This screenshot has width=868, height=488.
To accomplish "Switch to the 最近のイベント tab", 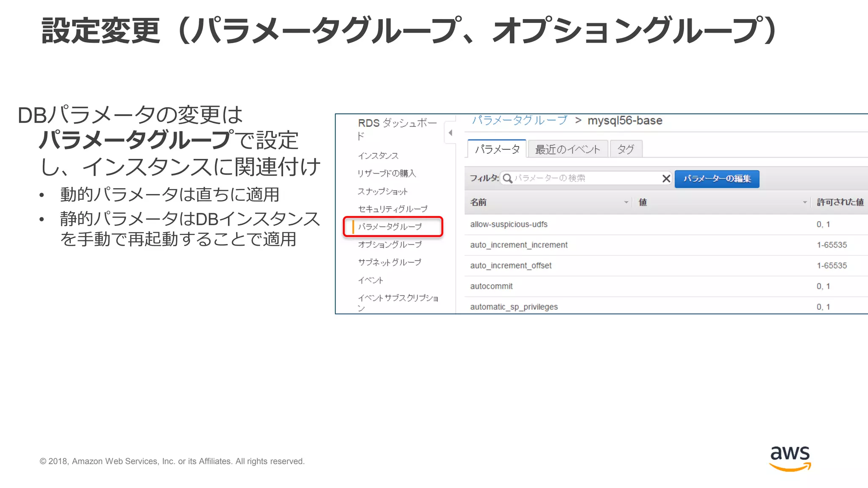I will (568, 149).
